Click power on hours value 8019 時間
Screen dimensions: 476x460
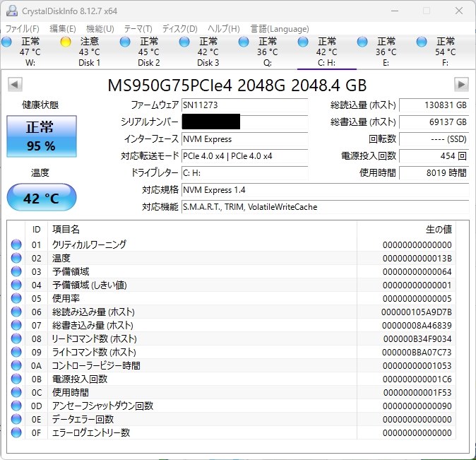coord(434,173)
